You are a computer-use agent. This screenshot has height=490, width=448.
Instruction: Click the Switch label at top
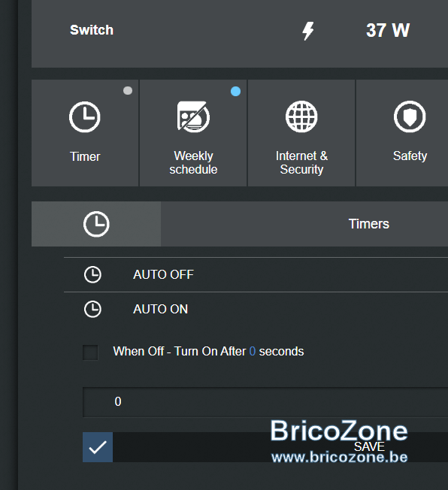(92, 30)
